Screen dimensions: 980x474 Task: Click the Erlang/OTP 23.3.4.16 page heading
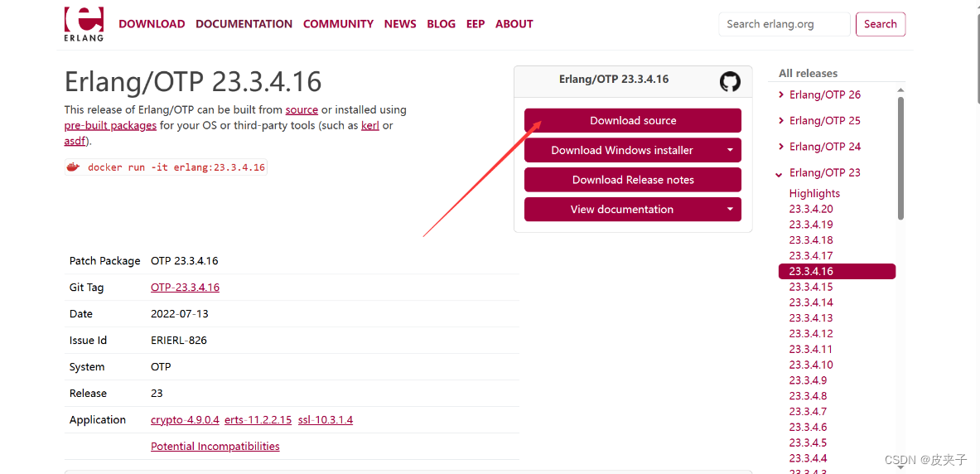(193, 81)
